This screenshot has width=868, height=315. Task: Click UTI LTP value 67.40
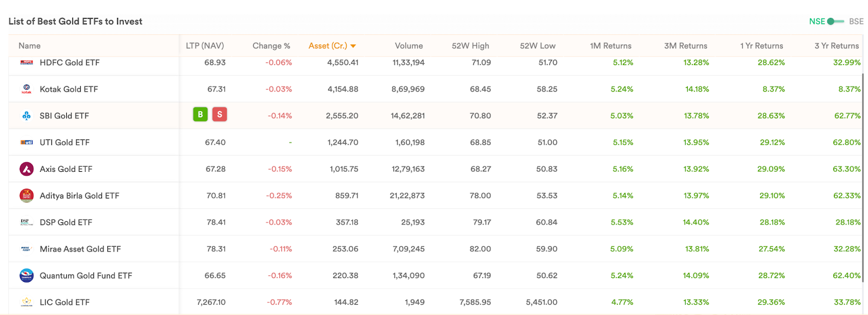click(215, 143)
